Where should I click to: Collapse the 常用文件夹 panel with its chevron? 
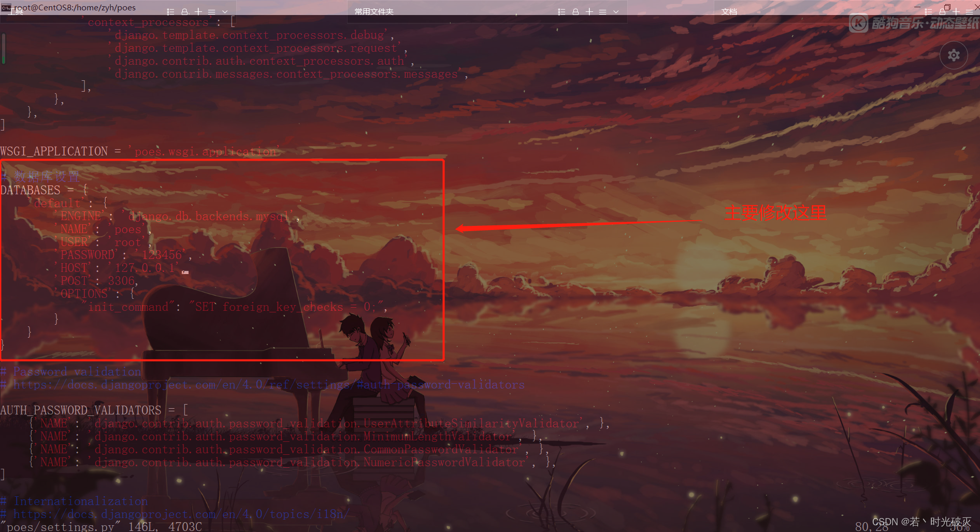(616, 11)
